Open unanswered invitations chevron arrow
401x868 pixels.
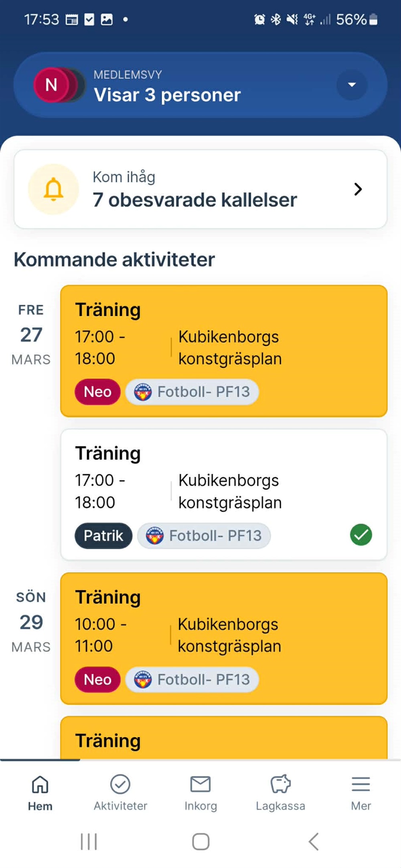(x=358, y=189)
